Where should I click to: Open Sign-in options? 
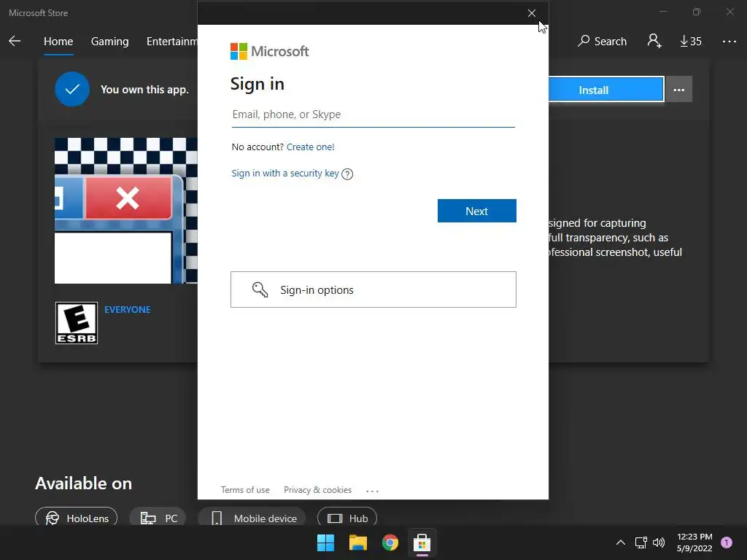(373, 289)
